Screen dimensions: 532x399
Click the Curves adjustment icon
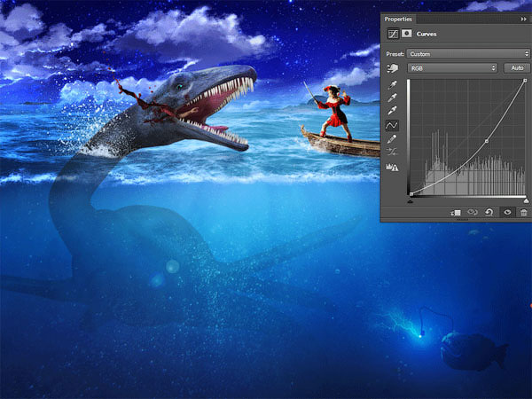393,34
